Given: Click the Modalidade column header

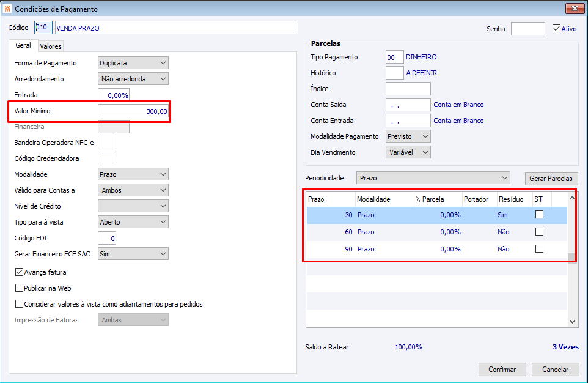Looking at the screenshot, I should (x=384, y=199).
